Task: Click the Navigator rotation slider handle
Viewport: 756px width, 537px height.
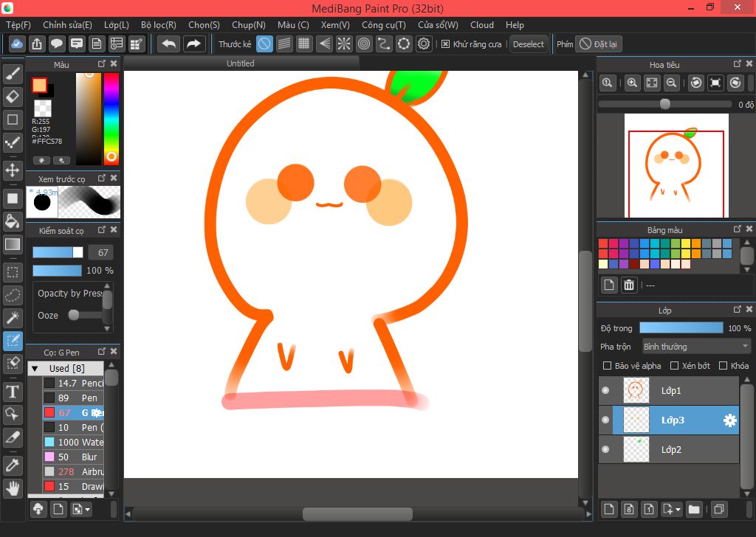Action: pyautogui.click(x=665, y=104)
